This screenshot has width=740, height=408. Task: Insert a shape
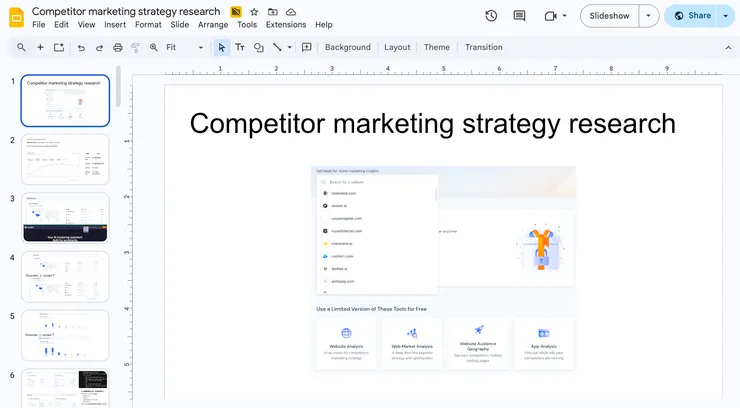259,47
